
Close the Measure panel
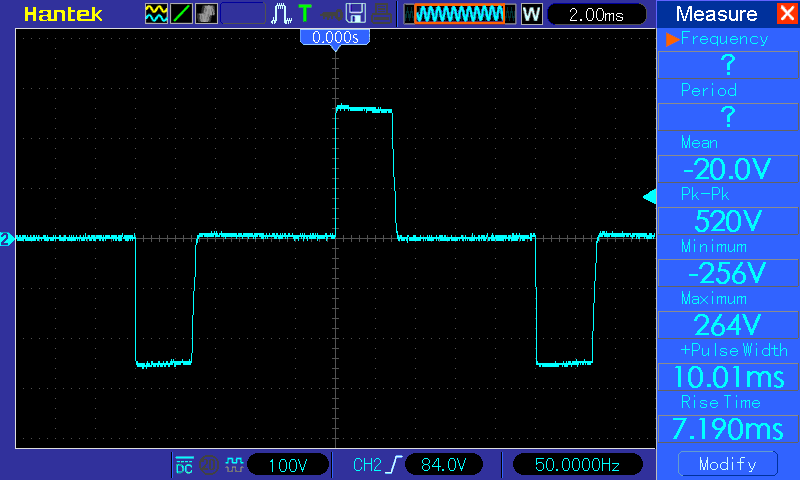tap(787, 14)
